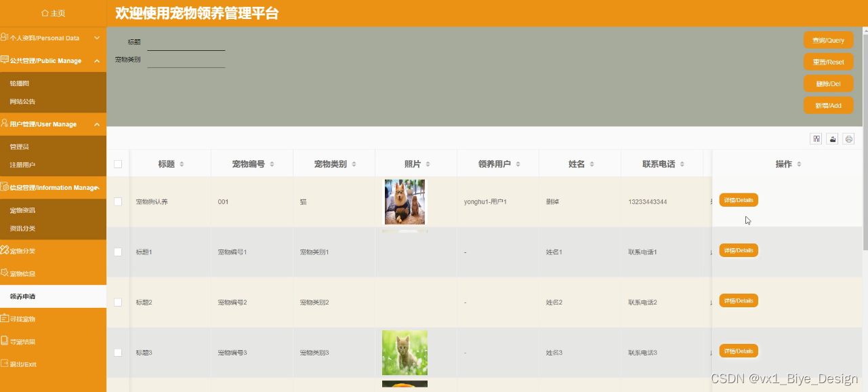The height and width of the screenshot is (392, 868).
Task: Focus the 宠物类别 search input field
Action: coord(186,60)
